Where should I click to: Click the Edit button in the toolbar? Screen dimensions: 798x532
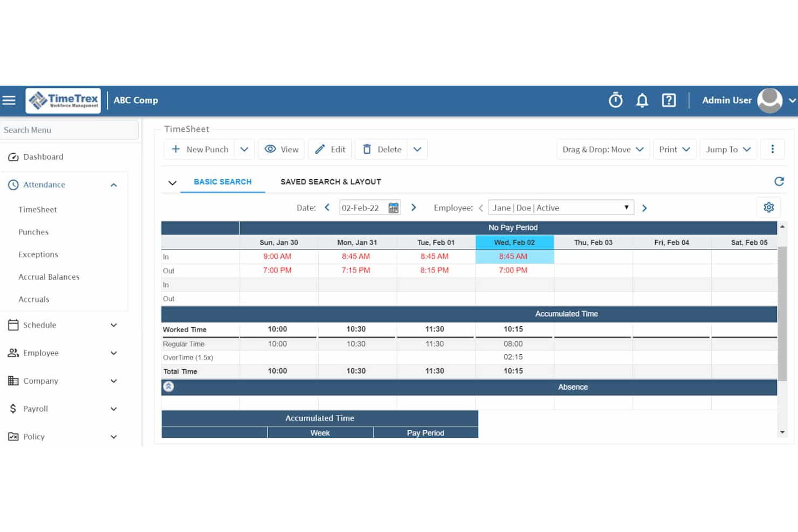[329, 149]
